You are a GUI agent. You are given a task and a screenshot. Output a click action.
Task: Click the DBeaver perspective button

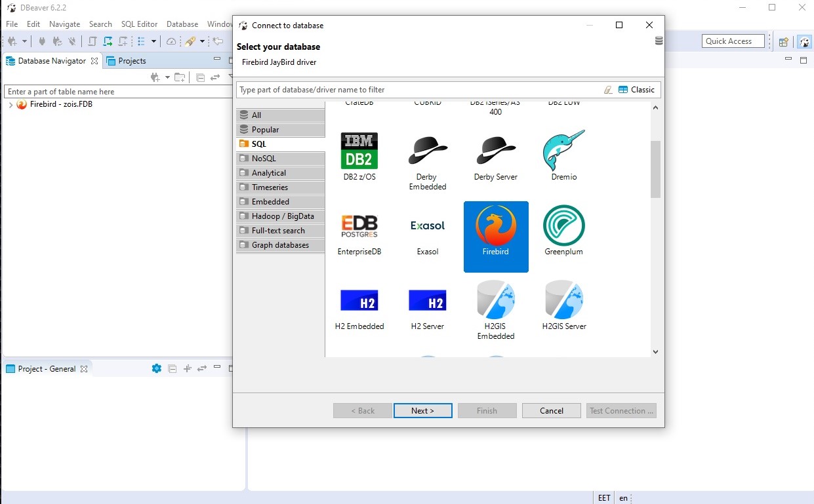point(805,42)
